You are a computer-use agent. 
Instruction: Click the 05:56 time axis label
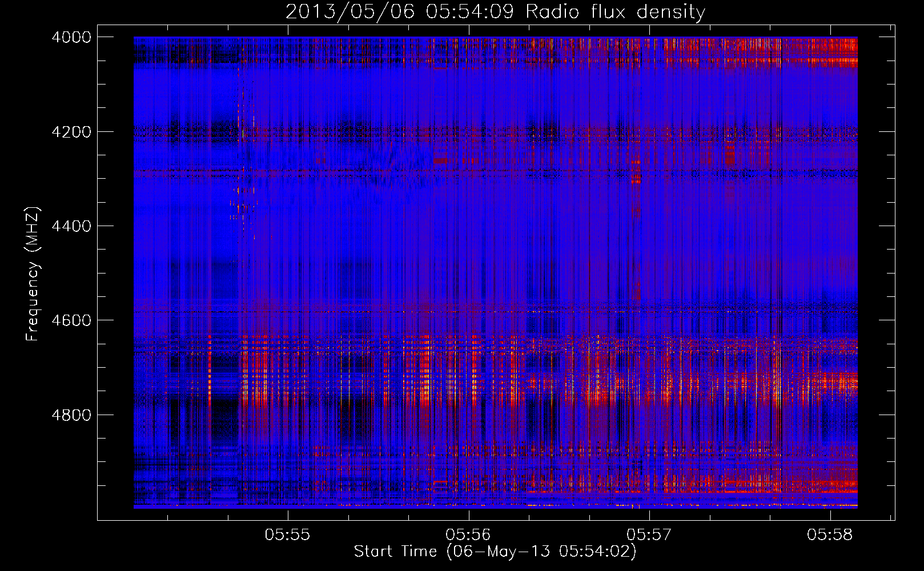[468, 535]
